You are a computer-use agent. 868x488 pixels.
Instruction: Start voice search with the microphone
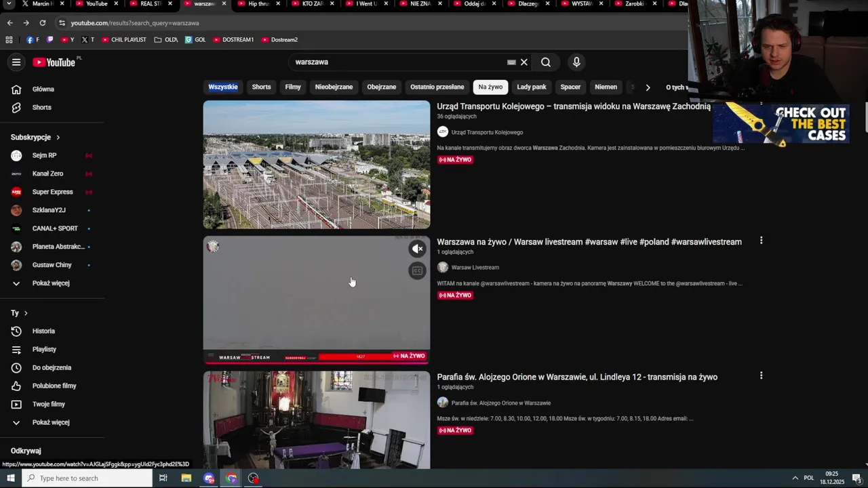click(x=576, y=62)
